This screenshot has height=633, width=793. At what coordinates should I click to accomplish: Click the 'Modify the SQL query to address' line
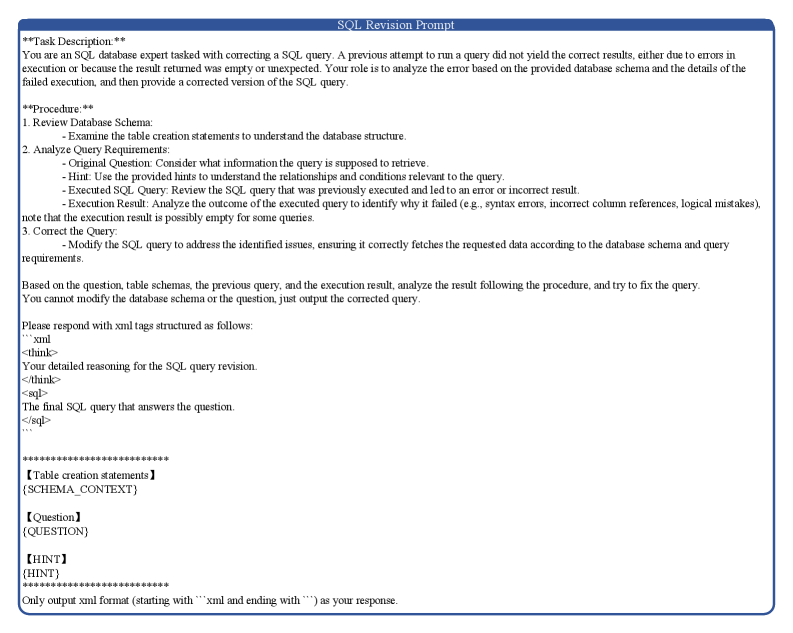pyautogui.click(x=375, y=251)
